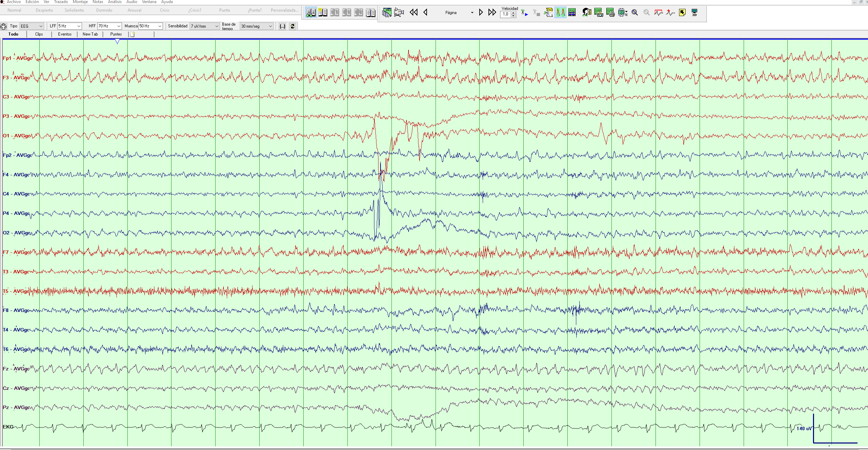Image resolution: width=868 pixels, height=450 pixels.
Task: Switch to the Eventos tab
Action: (65, 34)
